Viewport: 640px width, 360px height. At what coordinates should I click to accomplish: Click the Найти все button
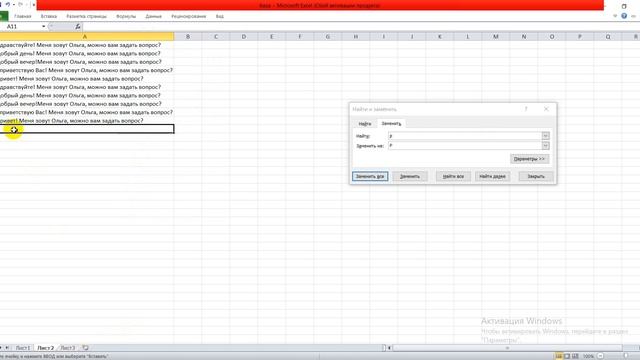point(453,176)
